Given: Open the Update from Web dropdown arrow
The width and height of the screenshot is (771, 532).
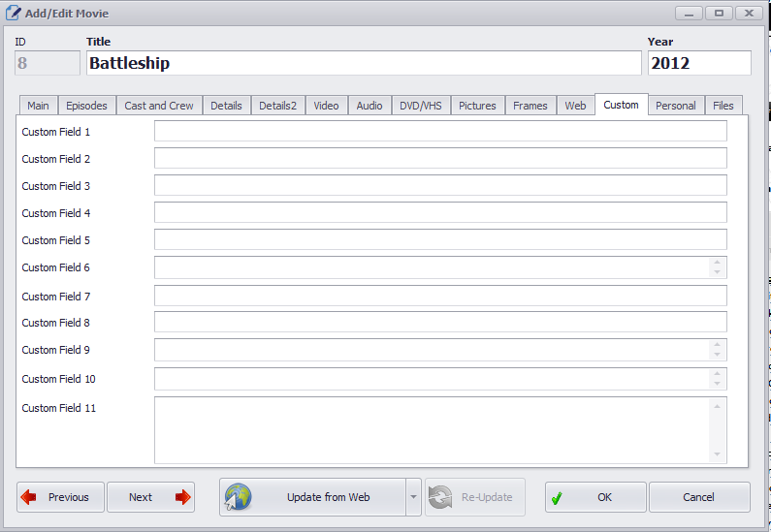Looking at the screenshot, I should click(x=413, y=497).
